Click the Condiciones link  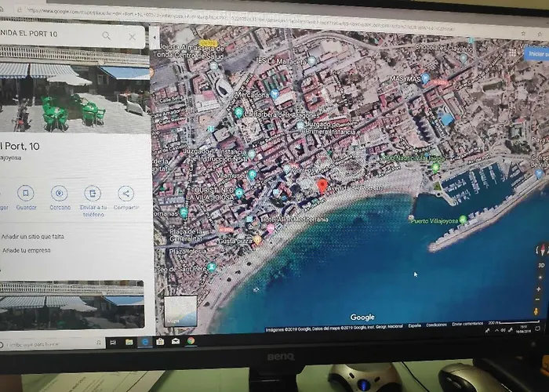pyautogui.click(x=436, y=325)
